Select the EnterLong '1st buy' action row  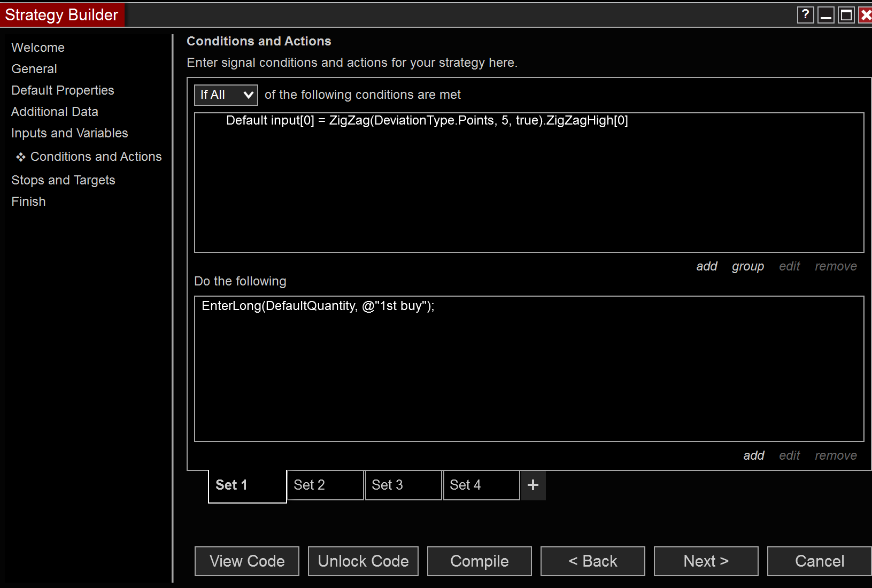(318, 306)
